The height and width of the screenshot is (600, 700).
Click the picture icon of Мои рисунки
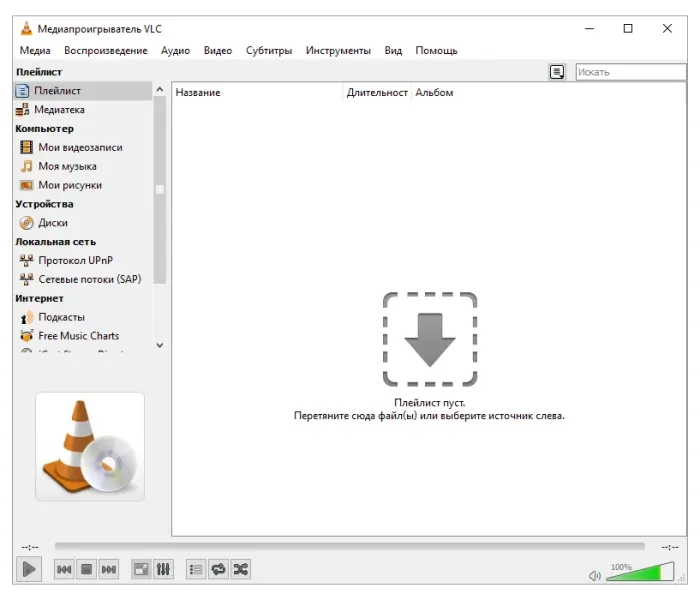coord(27,185)
